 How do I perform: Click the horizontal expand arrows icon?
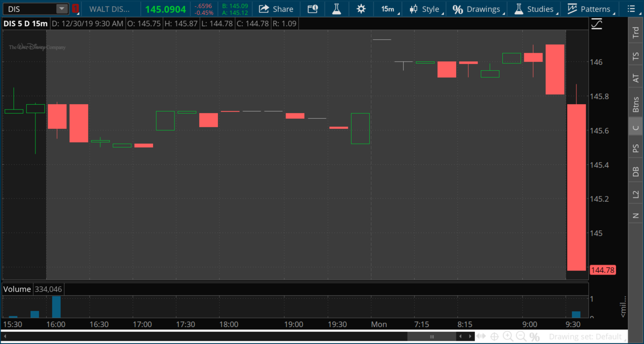481,337
